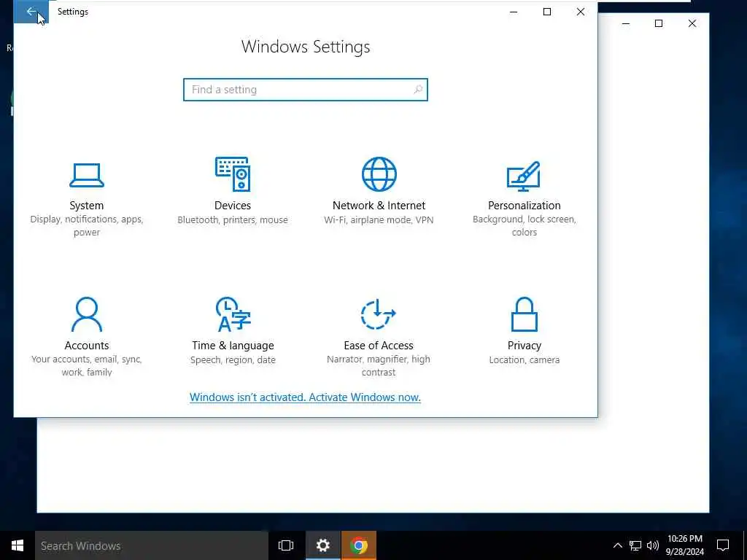Click the back arrow in Settings

[x=31, y=12]
